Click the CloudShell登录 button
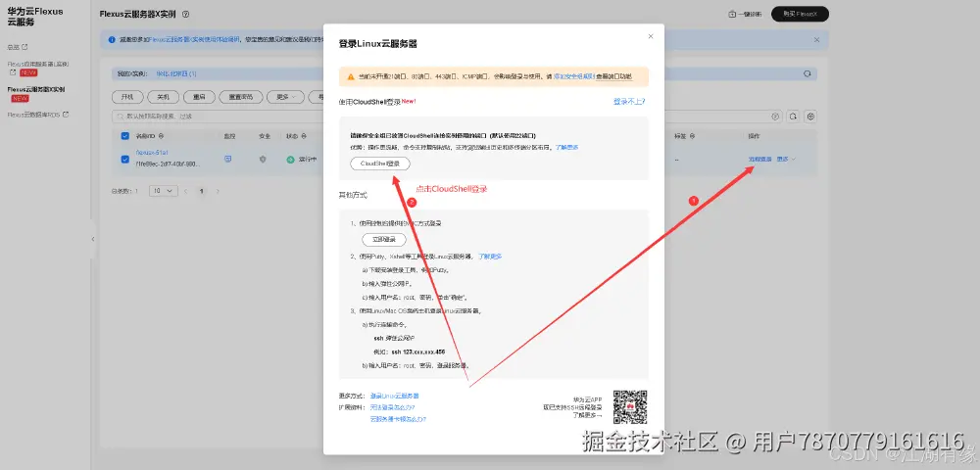 click(380, 164)
